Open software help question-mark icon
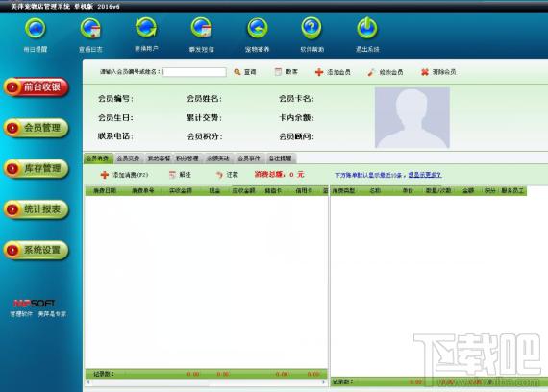 tap(311, 28)
